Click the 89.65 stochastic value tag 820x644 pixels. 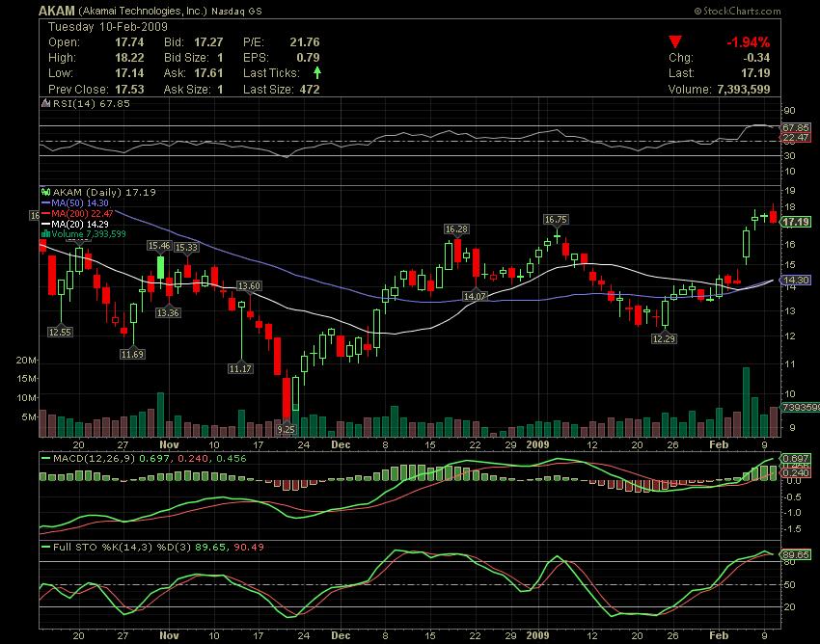(796, 554)
